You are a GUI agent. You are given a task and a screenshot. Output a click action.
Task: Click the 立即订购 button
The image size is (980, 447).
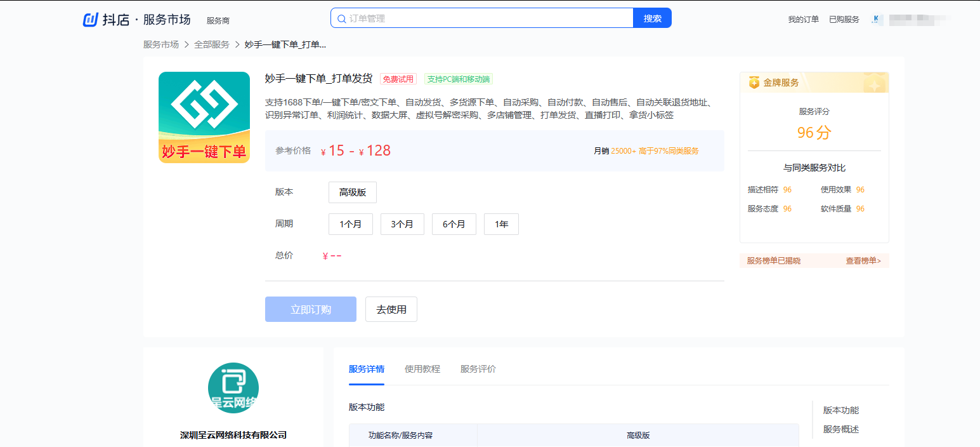point(311,309)
